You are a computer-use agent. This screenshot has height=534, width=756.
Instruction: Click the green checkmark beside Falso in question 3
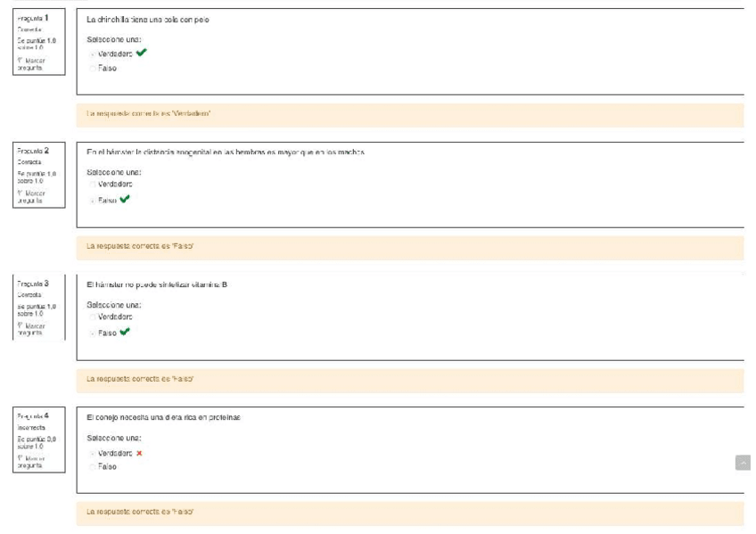click(x=125, y=333)
